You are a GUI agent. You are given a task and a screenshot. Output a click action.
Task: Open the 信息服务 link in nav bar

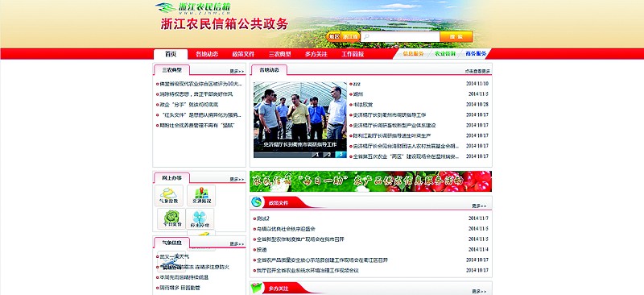413,53
